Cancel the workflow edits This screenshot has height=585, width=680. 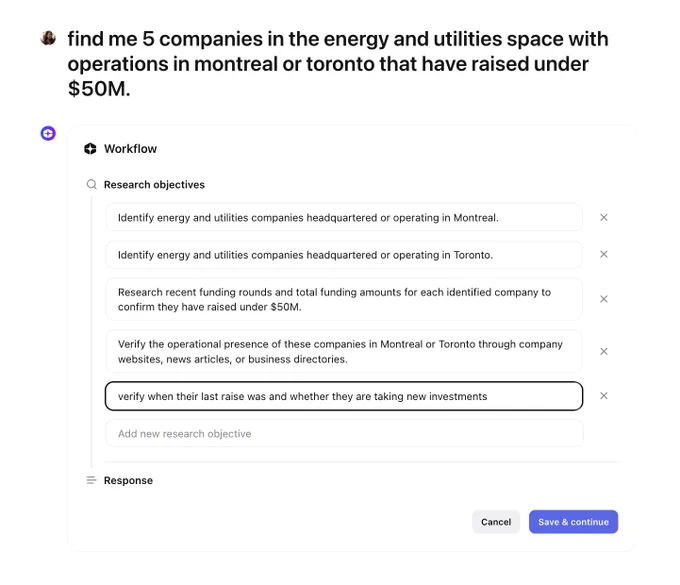[496, 522]
